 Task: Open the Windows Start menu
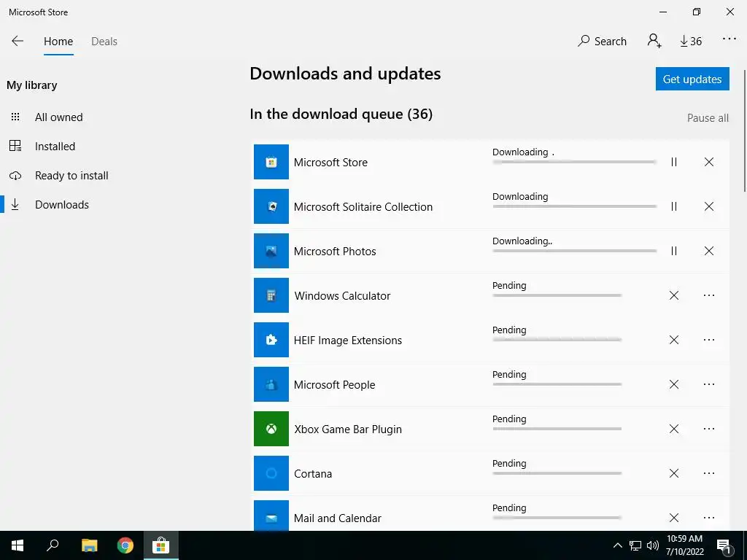click(x=18, y=545)
